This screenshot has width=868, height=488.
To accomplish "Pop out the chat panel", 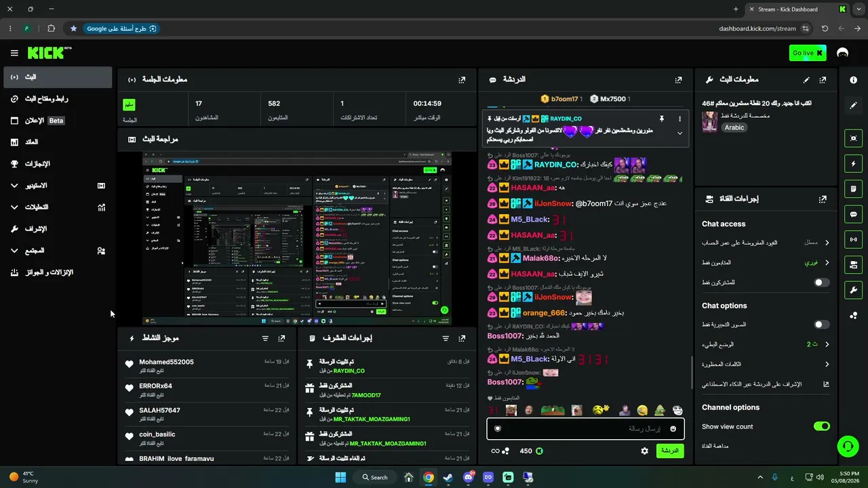I will 678,79.
